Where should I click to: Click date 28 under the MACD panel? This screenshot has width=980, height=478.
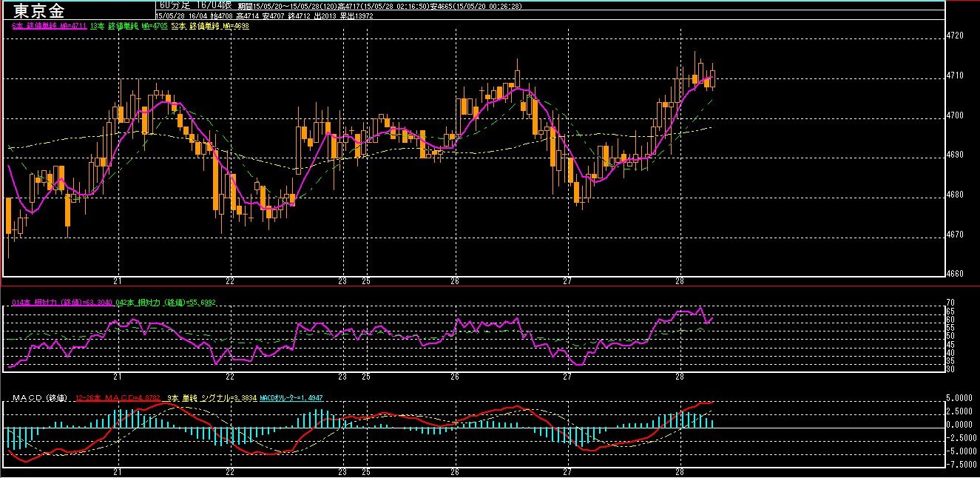tap(680, 471)
